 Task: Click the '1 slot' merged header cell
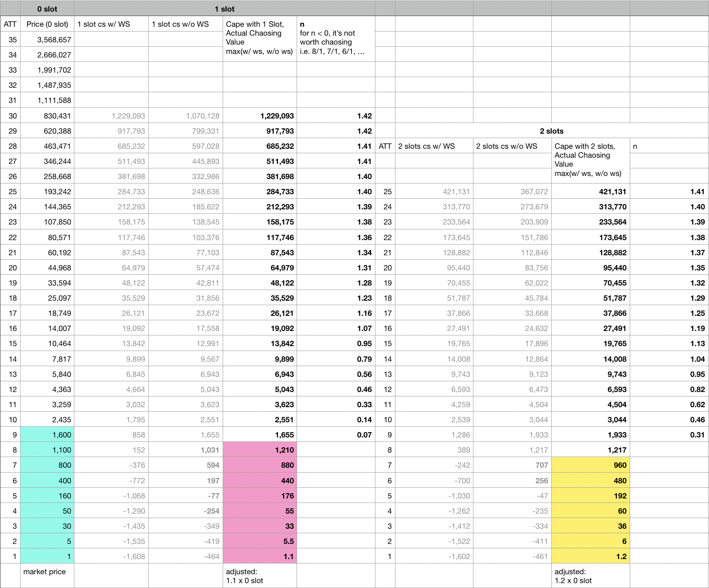(224, 9)
